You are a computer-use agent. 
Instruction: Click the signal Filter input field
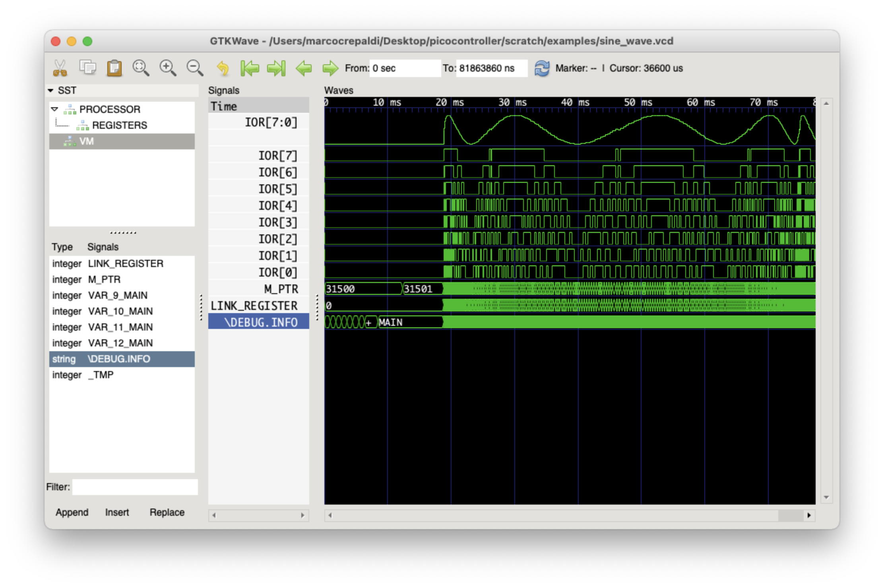coord(135,487)
